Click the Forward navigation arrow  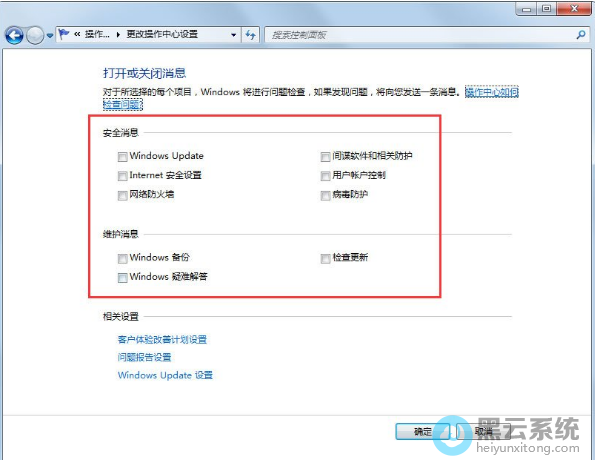coord(35,36)
